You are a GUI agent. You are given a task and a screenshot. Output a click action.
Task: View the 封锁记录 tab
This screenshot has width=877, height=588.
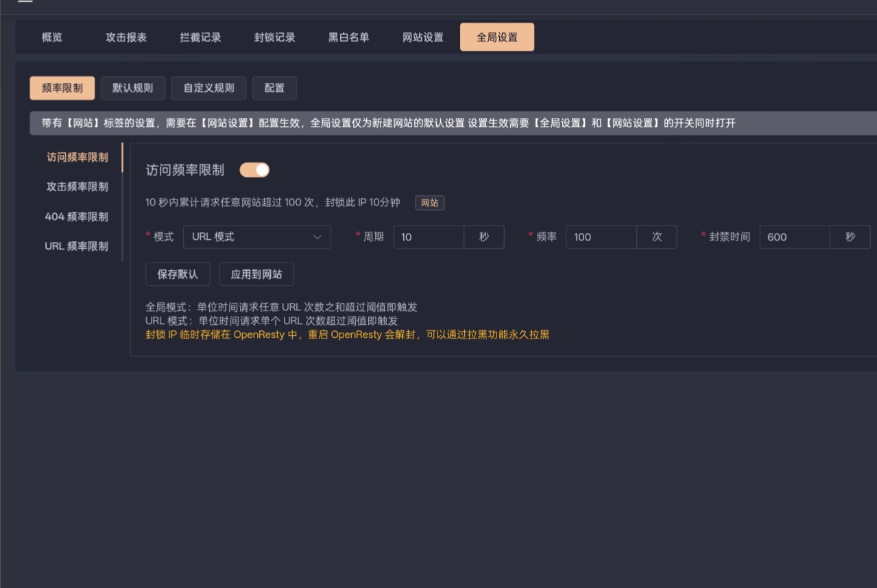pos(274,38)
